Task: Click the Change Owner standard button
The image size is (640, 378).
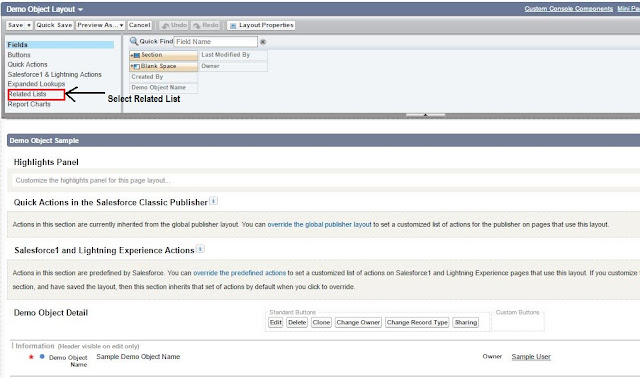Action: pos(358,322)
